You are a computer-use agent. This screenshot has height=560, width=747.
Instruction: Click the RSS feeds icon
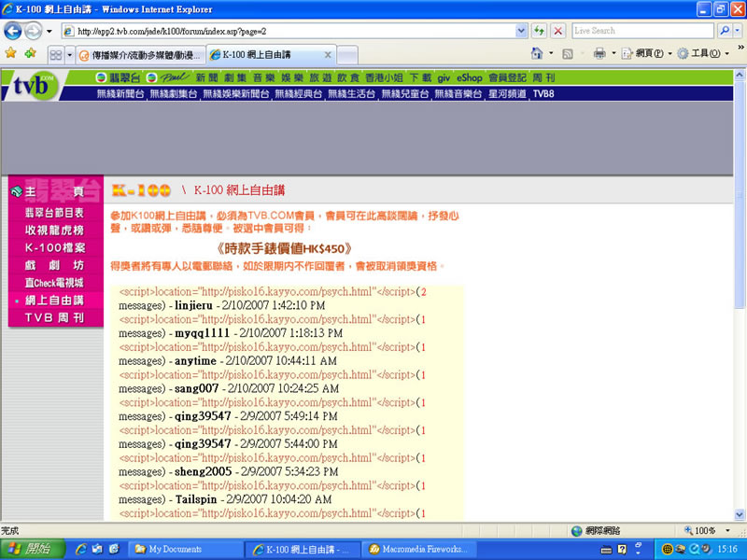point(568,54)
